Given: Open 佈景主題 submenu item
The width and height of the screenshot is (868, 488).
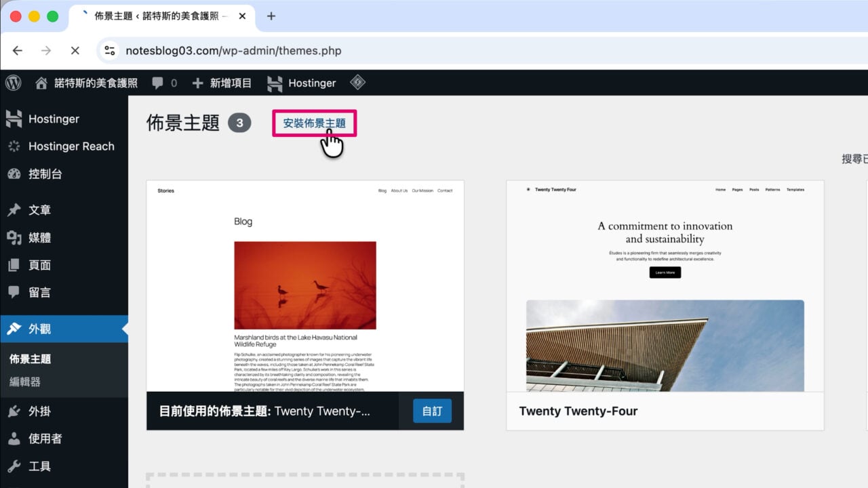Looking at the screenshot, I should pyautogui.click(x=31, y=359).
